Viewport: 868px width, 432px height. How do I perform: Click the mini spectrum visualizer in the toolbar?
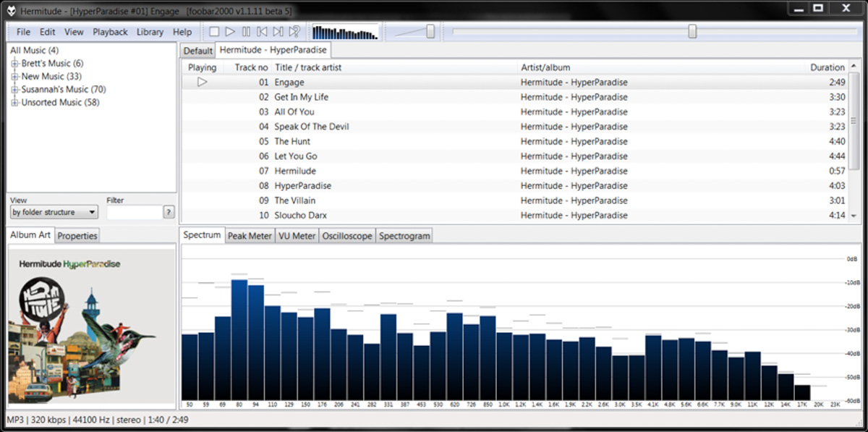(345, 33)
